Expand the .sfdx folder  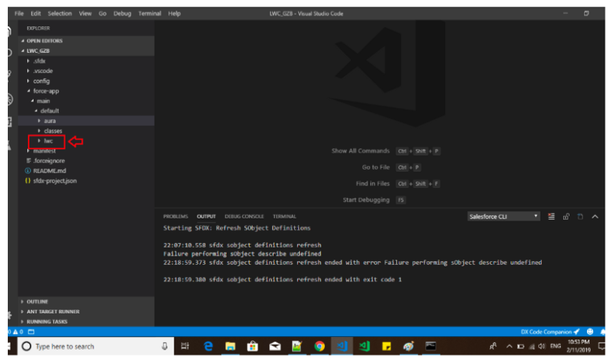point(86,61)
